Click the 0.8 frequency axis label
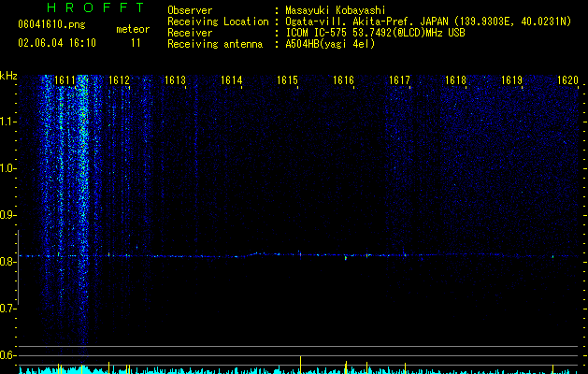 (7, 262)
